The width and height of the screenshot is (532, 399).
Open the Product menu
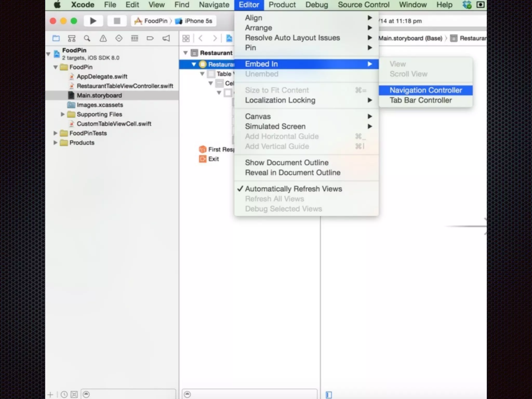pos(282,5)
